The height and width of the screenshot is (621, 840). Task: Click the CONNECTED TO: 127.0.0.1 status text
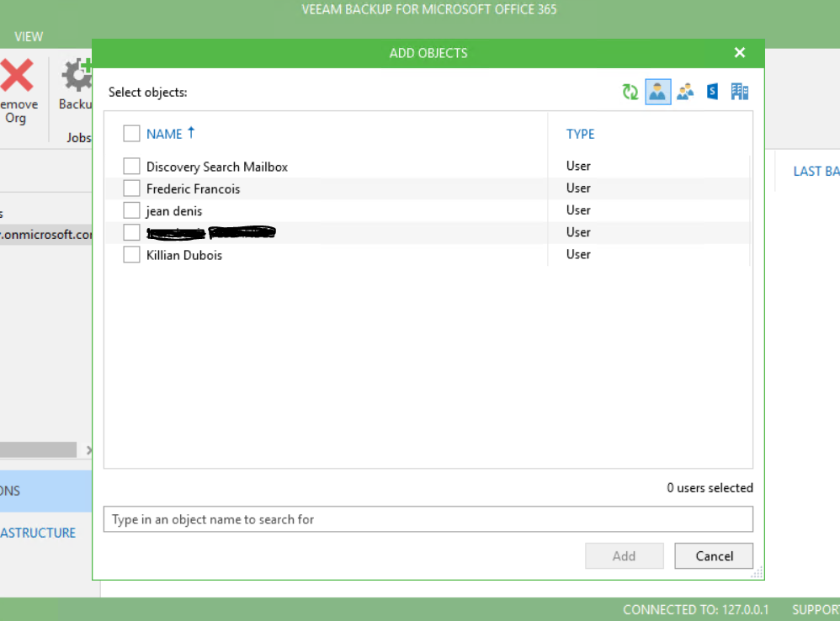(x=695, y=610)
